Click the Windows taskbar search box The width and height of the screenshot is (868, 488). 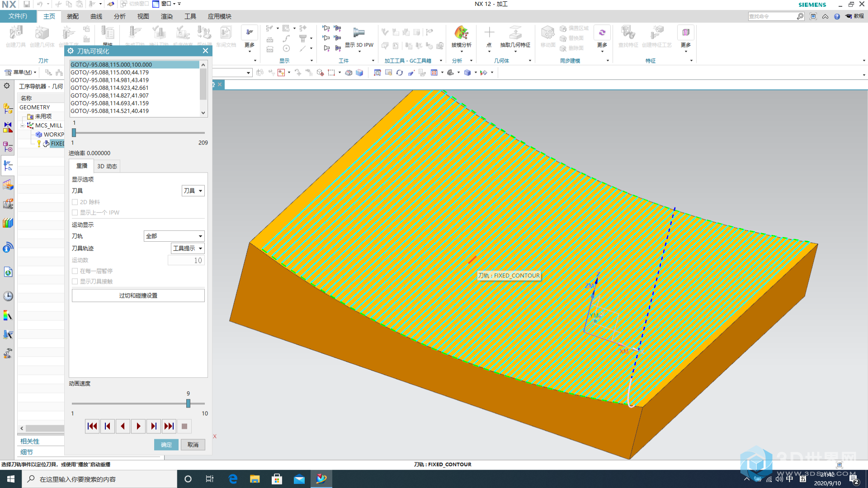point(99,479)
